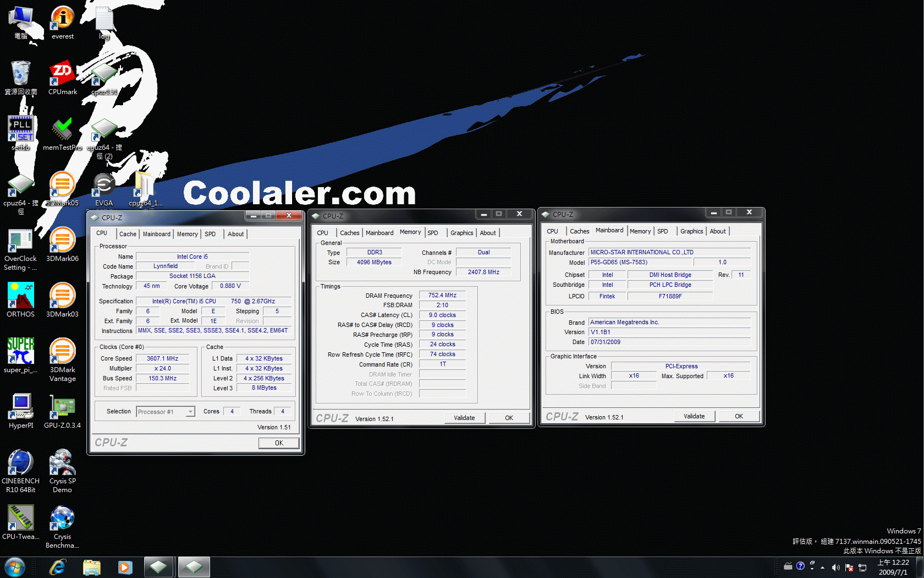Open the CPUmark desktop icon

click(62, 78)
